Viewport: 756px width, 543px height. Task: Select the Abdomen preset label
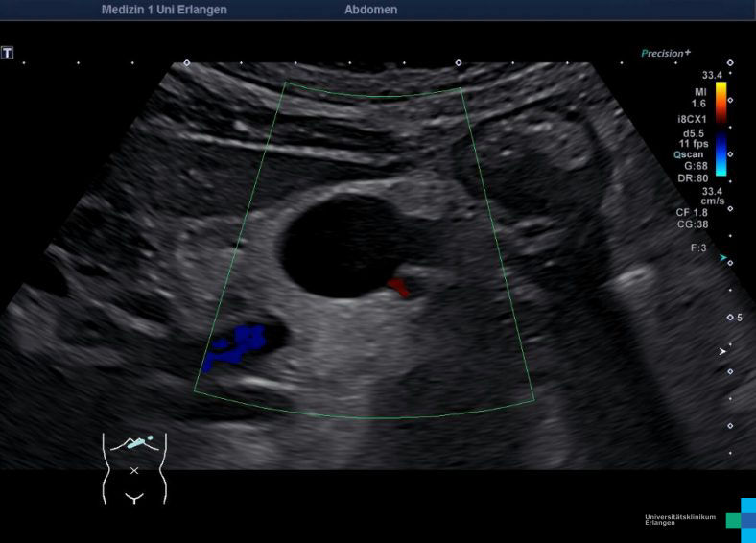click(x=370, y=10)
